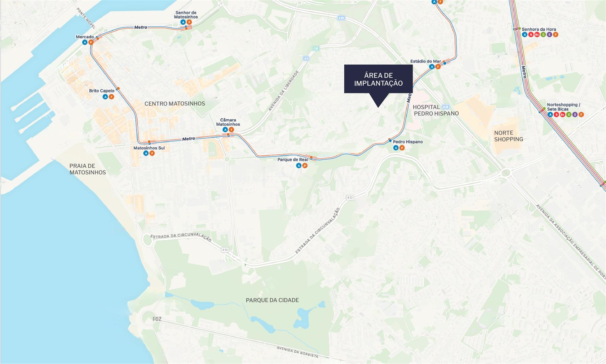Select the PARQUE DA CIDADE label
This screenshot has height=364, width=606.
tap(272, 300)
